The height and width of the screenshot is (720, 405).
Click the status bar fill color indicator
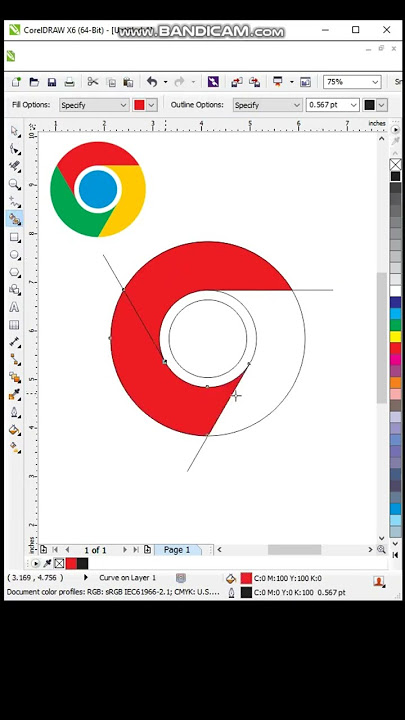click(246, 579)
